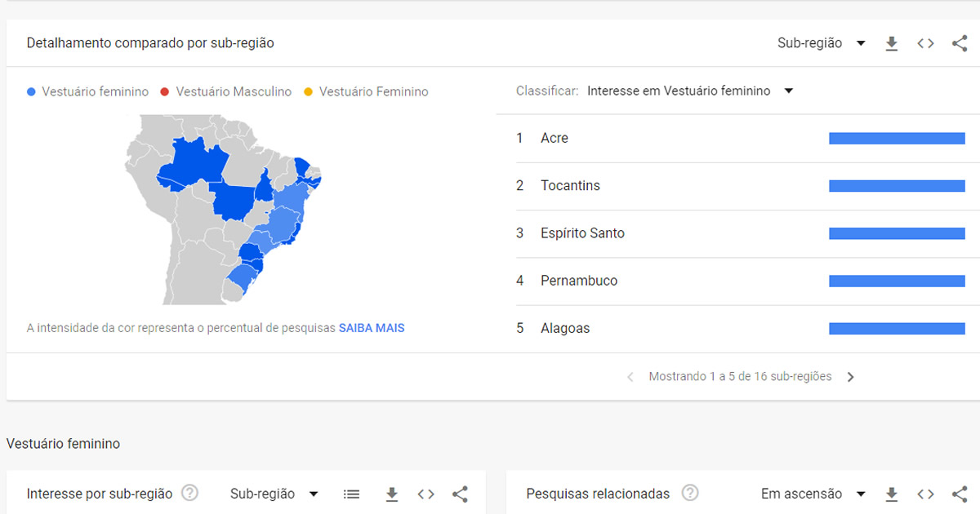
Task: Share the Interesse por sub-região card
Action: 460,494
